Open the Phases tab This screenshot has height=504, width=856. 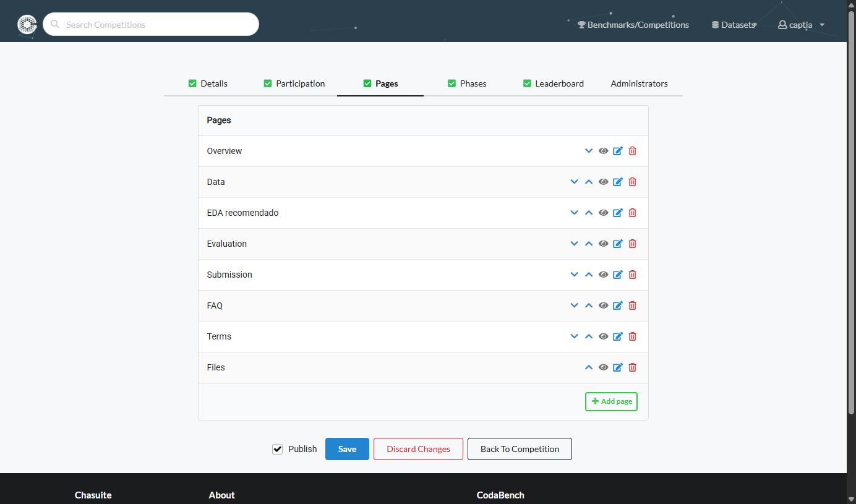467,83
